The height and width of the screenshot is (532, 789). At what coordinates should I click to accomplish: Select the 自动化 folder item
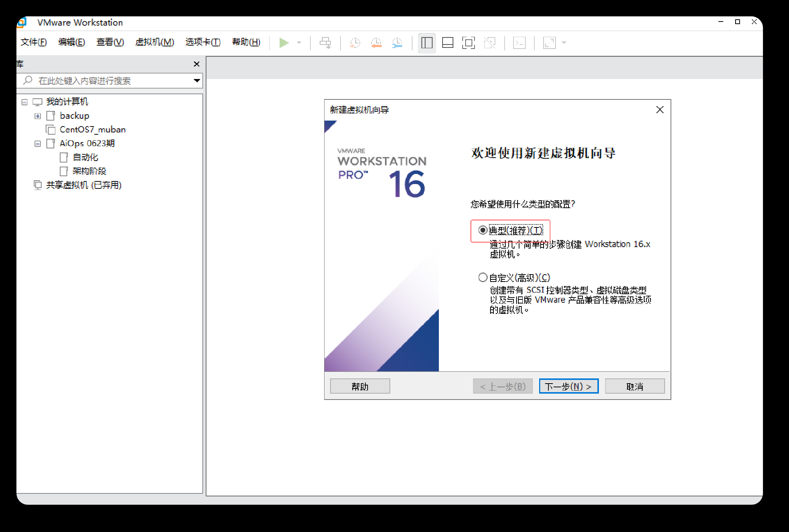click(x=86, y=157)
